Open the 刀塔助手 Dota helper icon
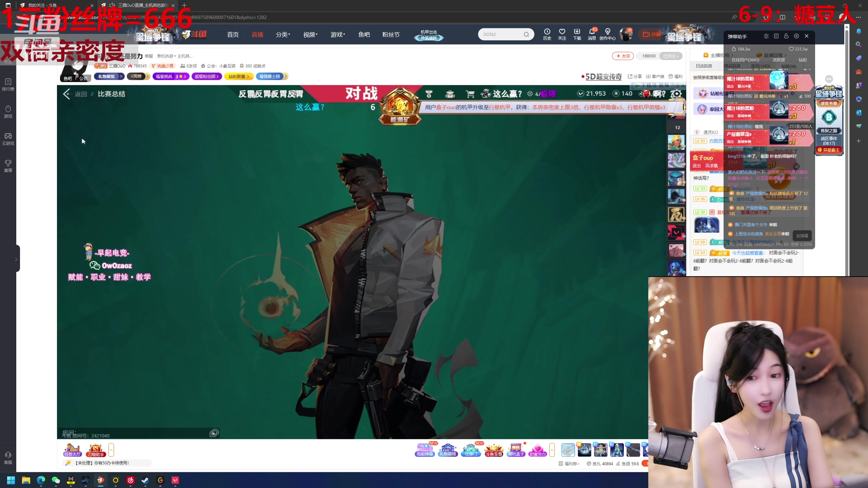Viewport: 868px width, 488px height. coord(96,450)
